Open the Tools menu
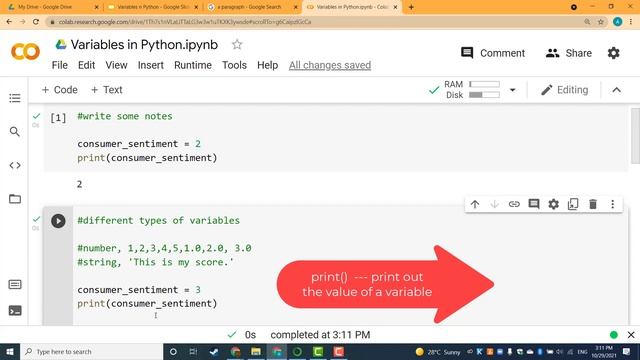 [234, 65]
